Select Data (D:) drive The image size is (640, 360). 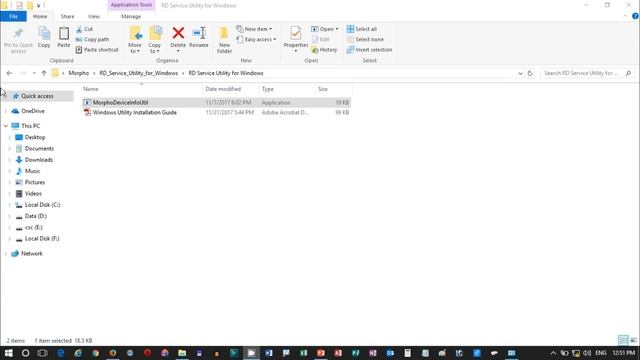tap(36, 216)
